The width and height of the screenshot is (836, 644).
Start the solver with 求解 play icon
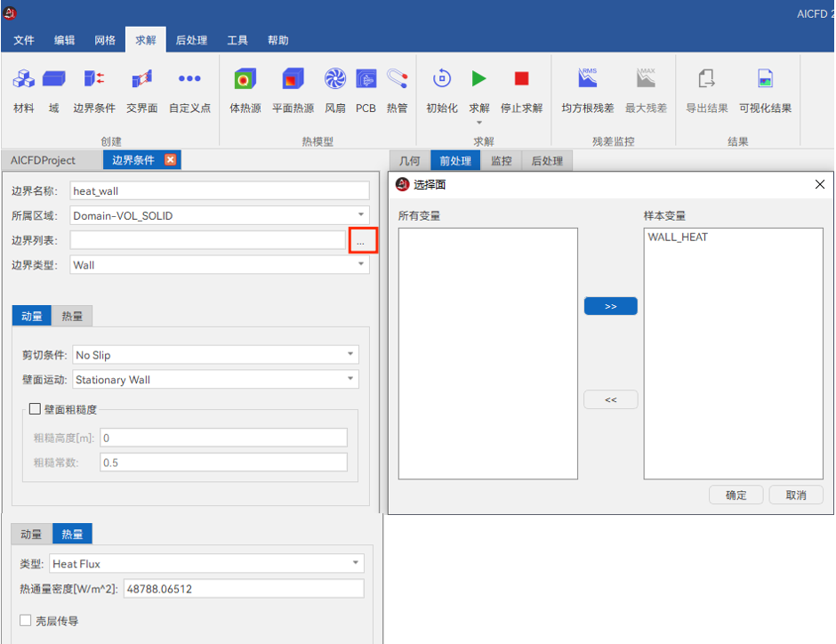tap(478, 79)
